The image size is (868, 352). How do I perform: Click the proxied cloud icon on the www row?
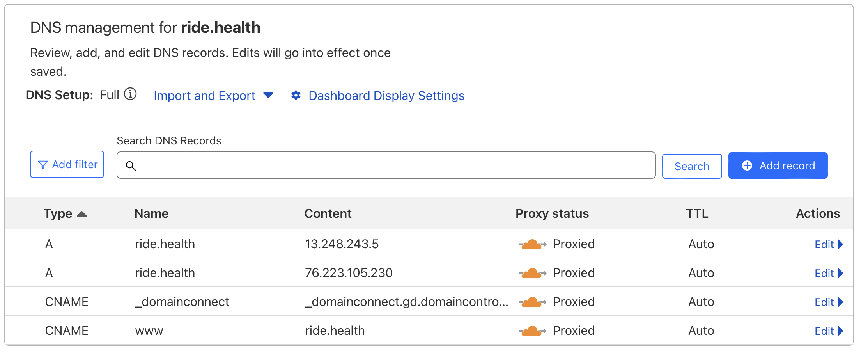532,330
